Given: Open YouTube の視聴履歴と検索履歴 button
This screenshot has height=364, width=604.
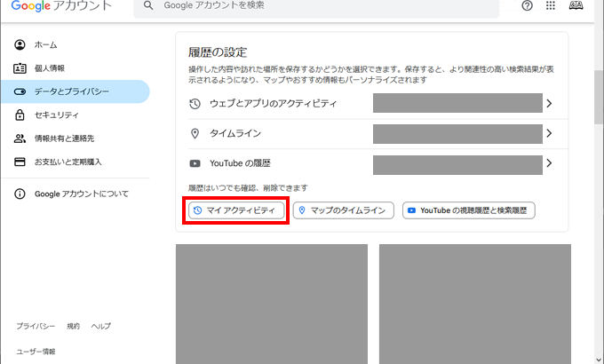Looking at the screenshot, I should (469, 210).
